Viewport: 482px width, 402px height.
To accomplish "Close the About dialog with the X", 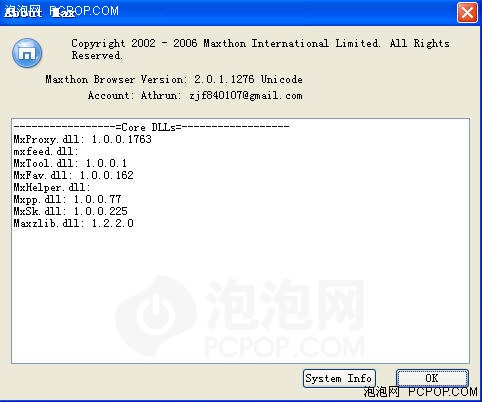I will 467,13.
